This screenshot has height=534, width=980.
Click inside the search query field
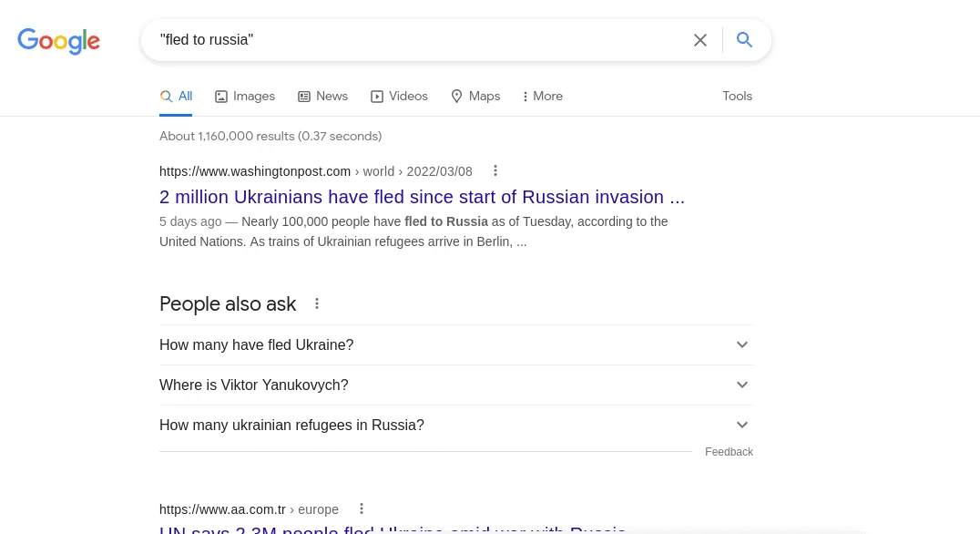click(x=419, y=40)
